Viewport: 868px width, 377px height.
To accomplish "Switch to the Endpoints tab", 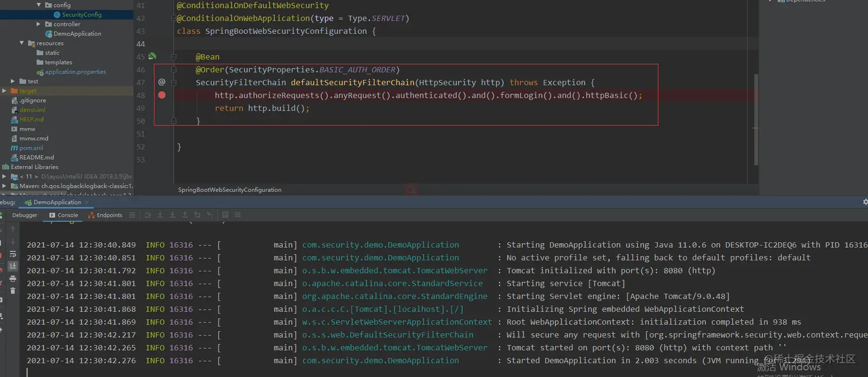I will pyautogui.click(x=104, y=215).
